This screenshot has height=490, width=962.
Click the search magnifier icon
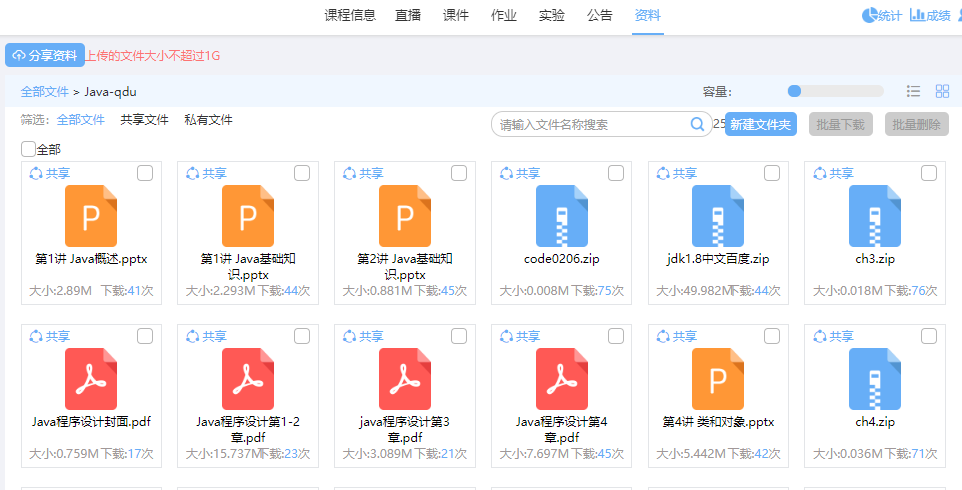[698, 125]
